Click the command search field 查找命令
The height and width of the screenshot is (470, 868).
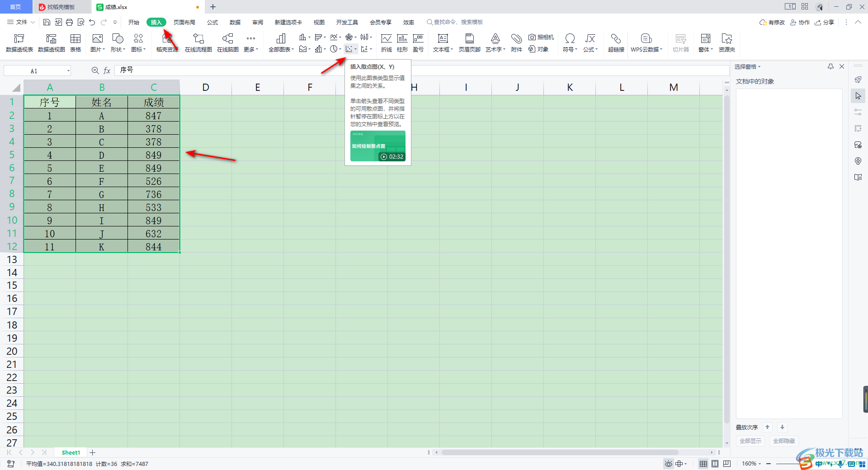[455, 22]
